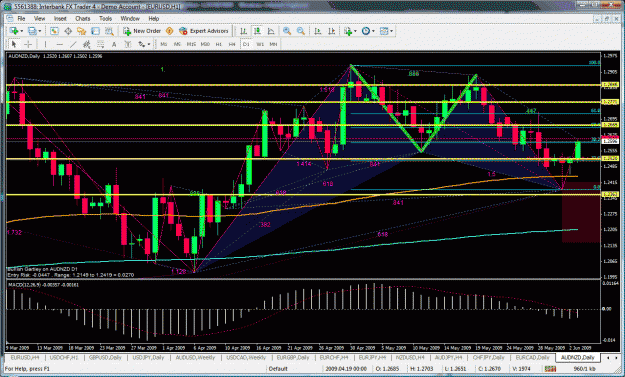Select the H1 timeframe button
Viewport: 625px width, 377px height.
(219, 44)
